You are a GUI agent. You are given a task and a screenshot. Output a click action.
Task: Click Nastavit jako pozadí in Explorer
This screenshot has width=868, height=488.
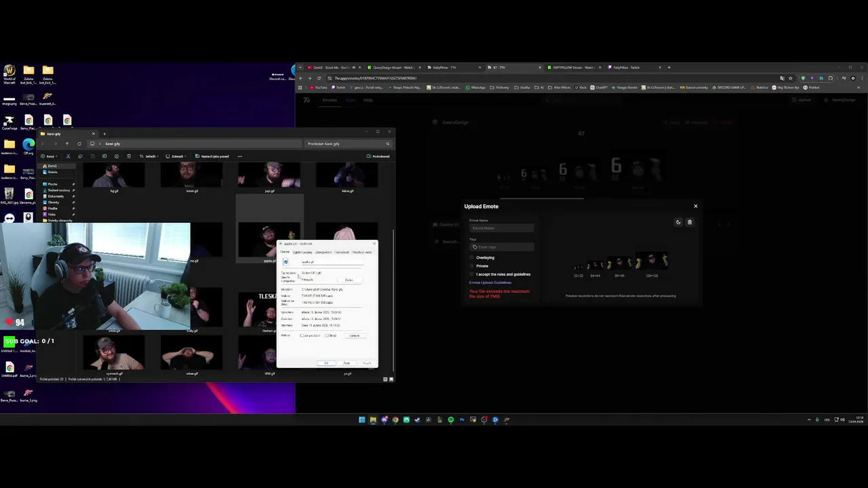(x=212, y=156)
